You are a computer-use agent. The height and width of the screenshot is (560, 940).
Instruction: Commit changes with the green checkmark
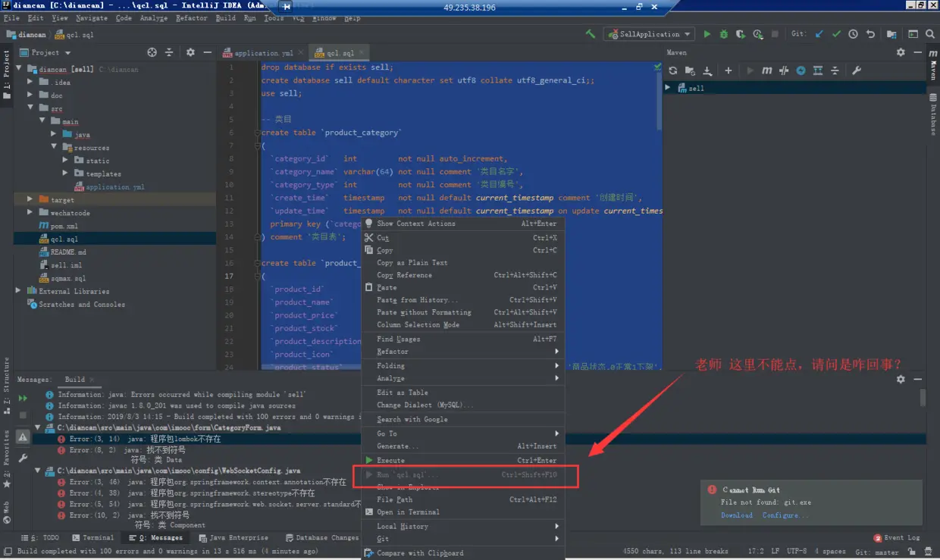point(836,34)
